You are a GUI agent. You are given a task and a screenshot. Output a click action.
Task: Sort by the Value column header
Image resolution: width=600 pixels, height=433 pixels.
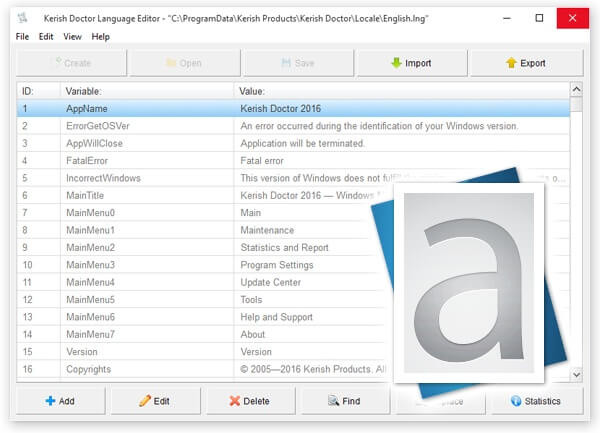pos(402,91)
